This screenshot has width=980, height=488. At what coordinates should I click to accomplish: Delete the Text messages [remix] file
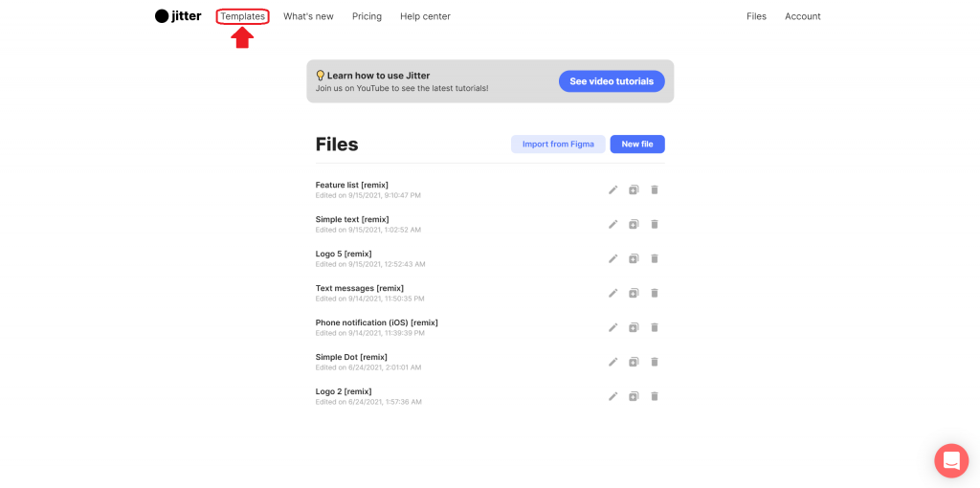[655, 293]
